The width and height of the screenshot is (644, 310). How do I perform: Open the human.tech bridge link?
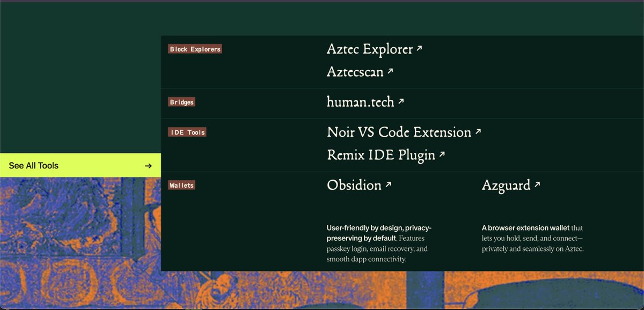coord(365,102)
